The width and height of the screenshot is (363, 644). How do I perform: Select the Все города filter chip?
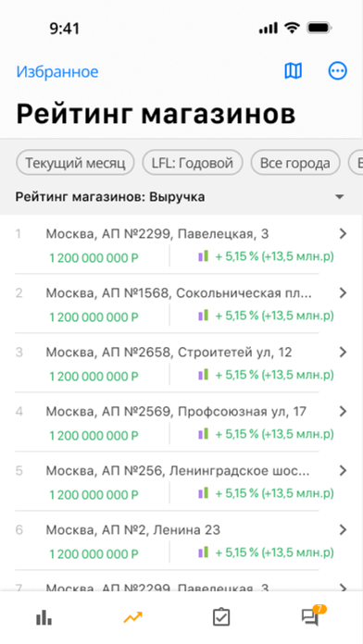295,163
